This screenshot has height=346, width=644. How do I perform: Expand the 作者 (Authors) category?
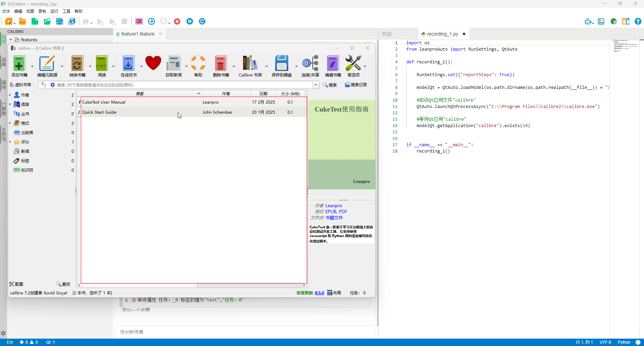coord(10,95)
